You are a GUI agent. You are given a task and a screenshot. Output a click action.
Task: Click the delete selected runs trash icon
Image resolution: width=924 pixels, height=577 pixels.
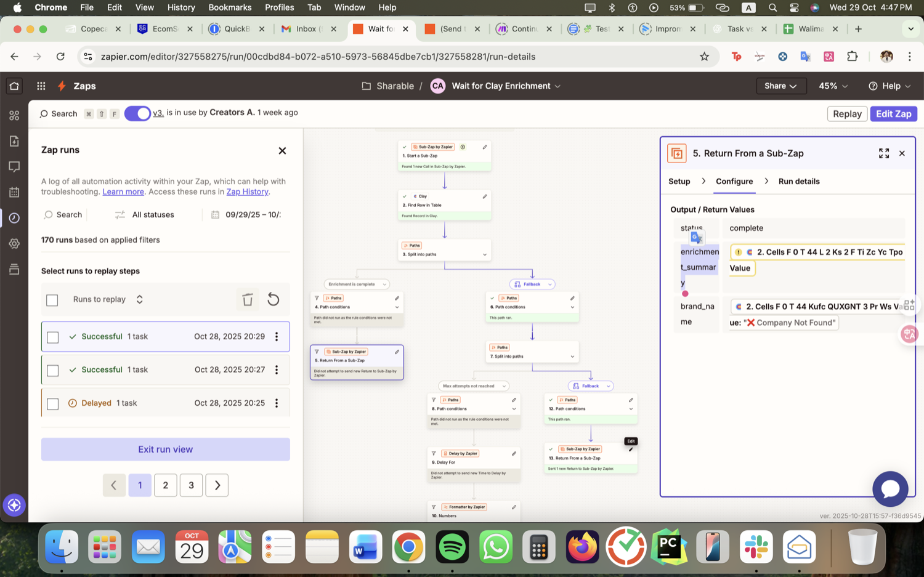248,299
